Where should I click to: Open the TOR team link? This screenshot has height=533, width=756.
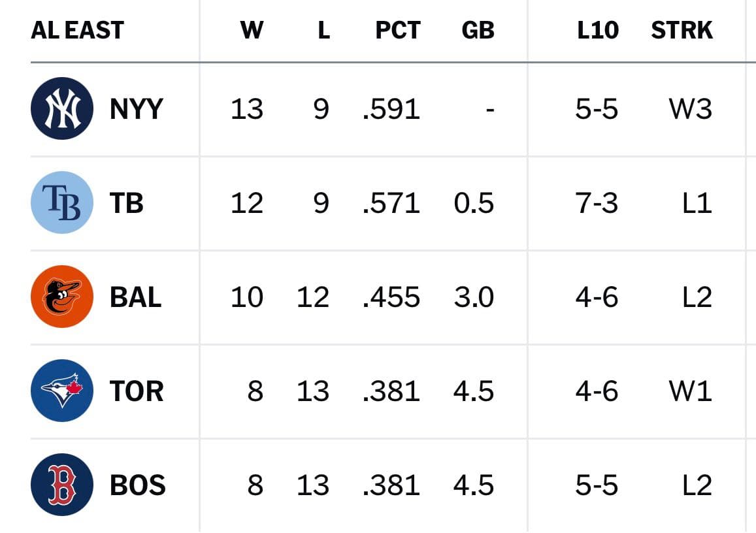pos(137,391)
